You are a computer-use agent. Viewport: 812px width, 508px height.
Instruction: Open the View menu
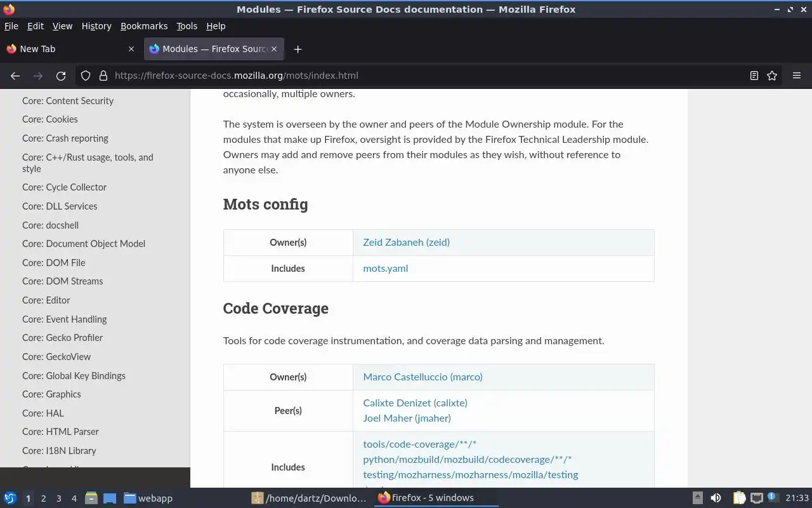(62, 26)
